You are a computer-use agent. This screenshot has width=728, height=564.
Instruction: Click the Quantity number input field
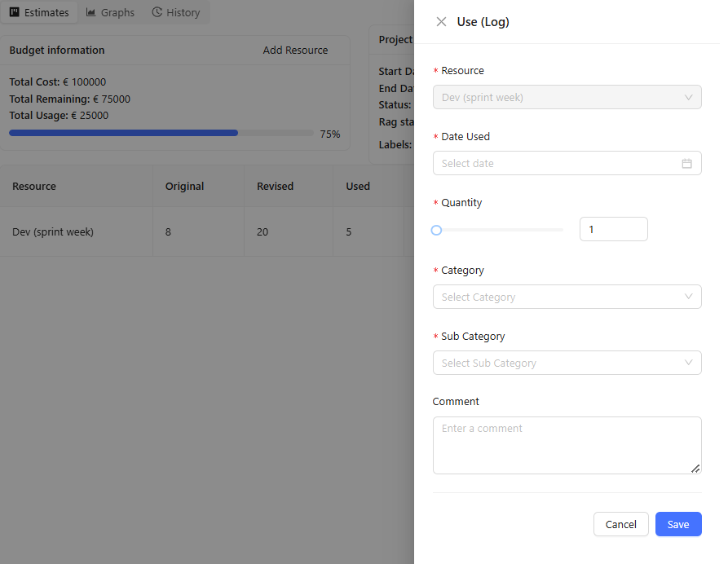(613, 230)
